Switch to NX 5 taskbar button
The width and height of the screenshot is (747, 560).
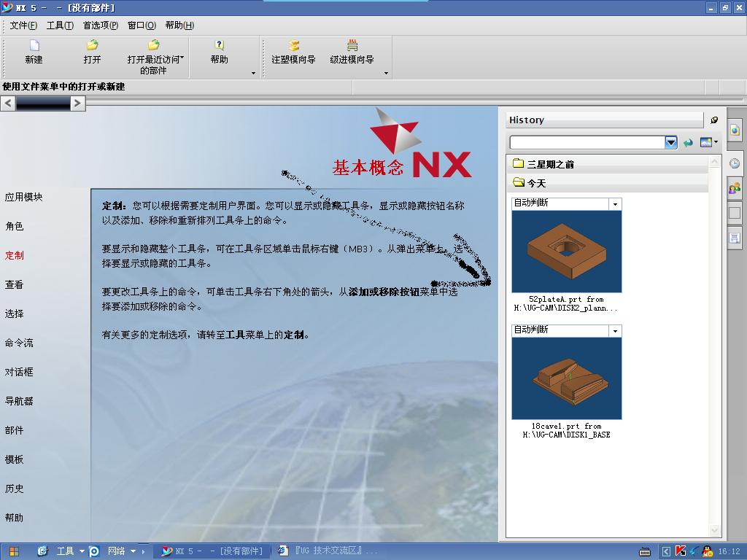tap(212, 551)
